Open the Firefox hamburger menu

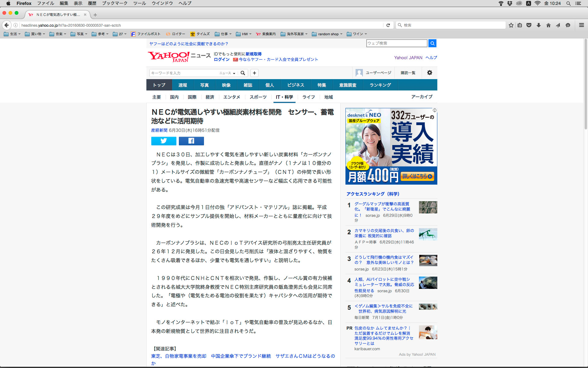click(x=581, y=25)
